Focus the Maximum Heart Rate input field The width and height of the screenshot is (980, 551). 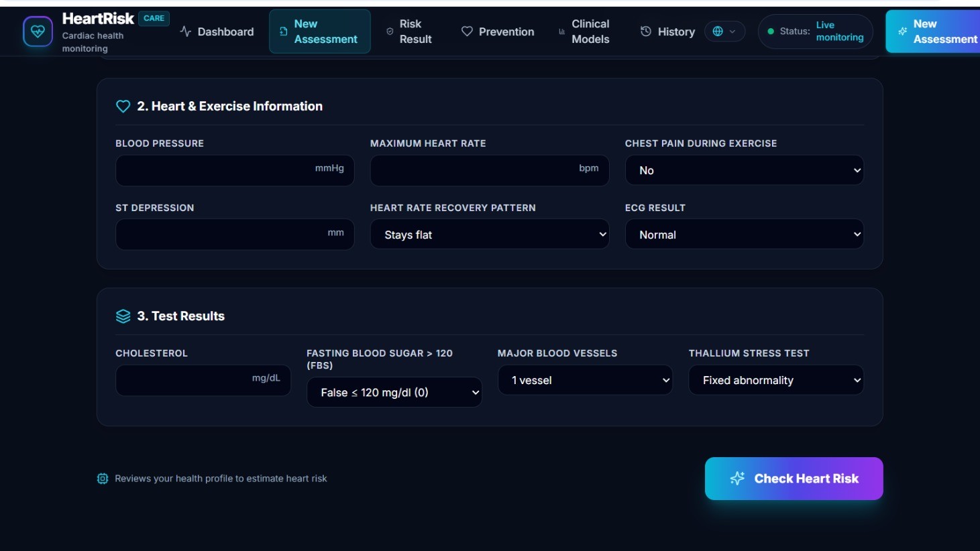point(490,170)
